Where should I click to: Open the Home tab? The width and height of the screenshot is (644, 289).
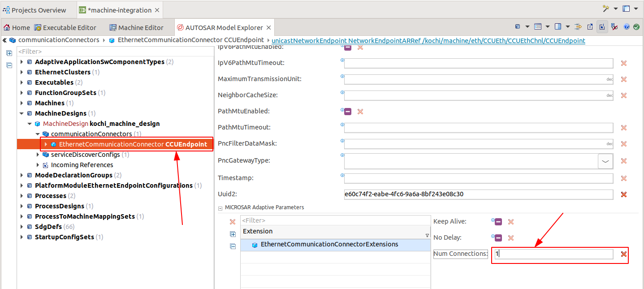click(17, 27)
